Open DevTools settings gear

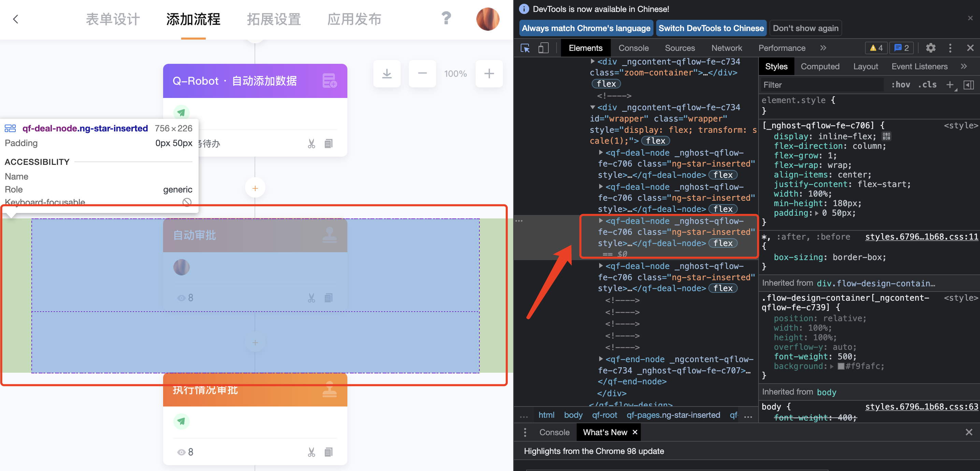point(931,48)
